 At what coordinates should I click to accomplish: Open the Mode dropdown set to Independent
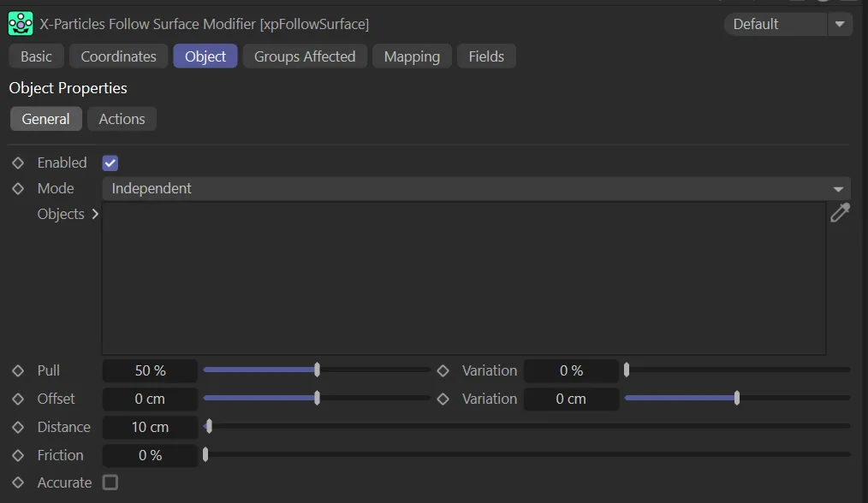point(476,188)
